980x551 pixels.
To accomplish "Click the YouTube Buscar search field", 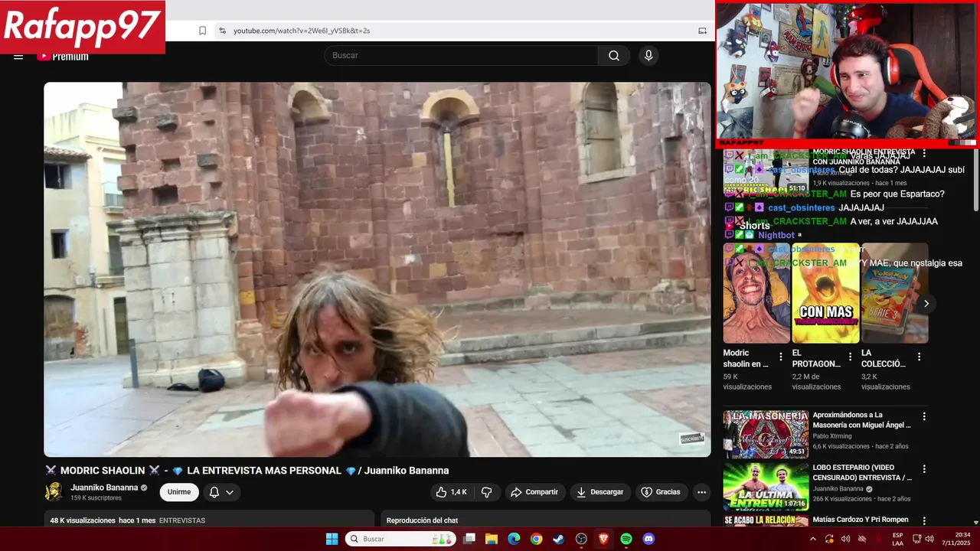I will click(461, 55).
